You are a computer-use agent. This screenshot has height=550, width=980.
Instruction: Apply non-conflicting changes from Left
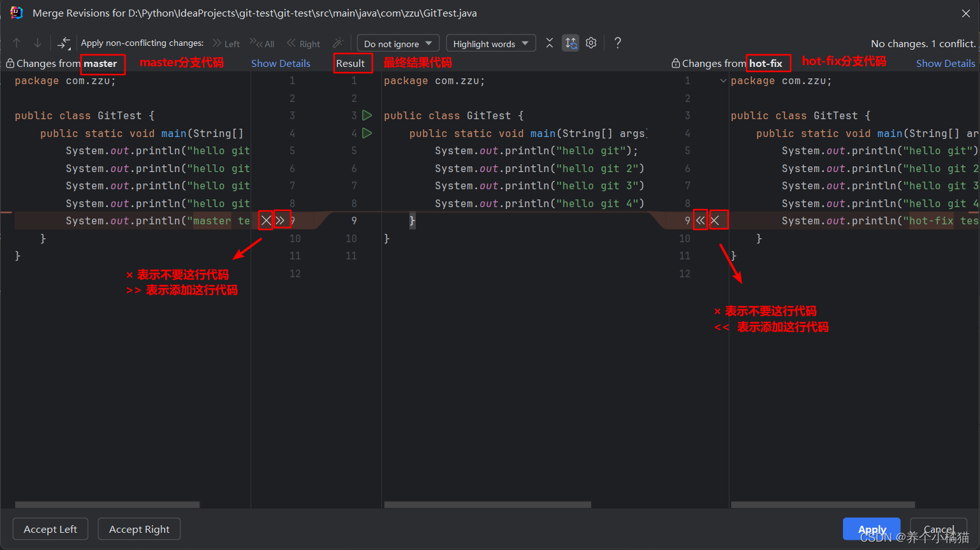pyautogui.click(x=226, y=43)
